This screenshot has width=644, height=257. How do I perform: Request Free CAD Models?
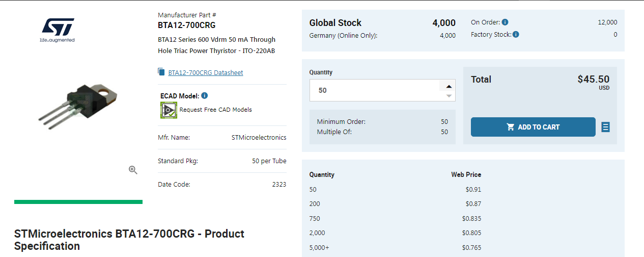215,110
